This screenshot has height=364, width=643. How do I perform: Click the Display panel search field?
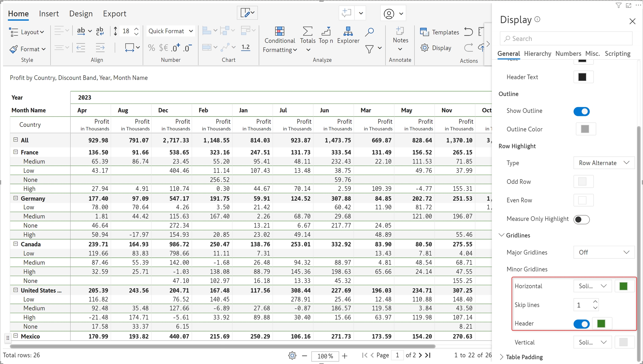[x=567, y=39]
